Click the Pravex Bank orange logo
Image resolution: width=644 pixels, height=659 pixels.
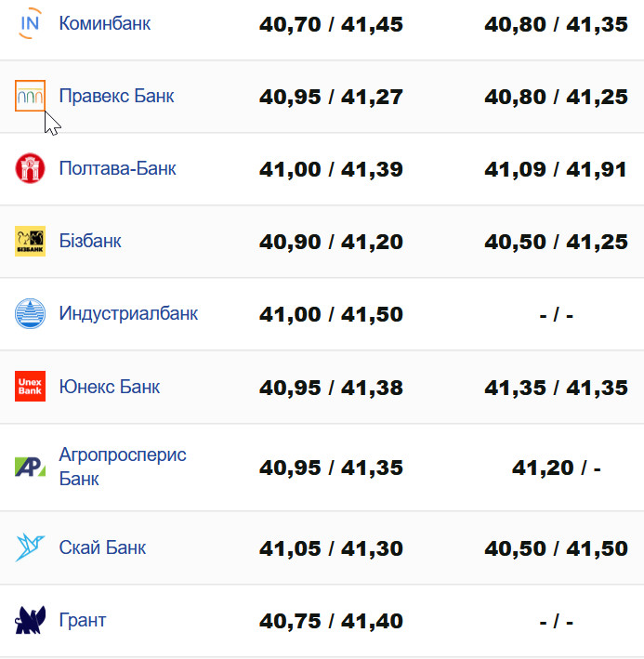(x=30, y=96)
